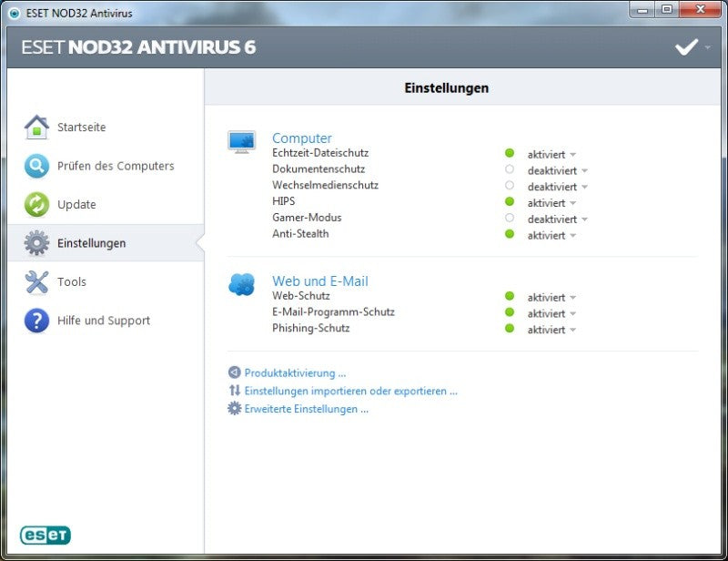
Task: Toggle the Dokumentenschutz status indicator
Action: (x=510, y=169)
